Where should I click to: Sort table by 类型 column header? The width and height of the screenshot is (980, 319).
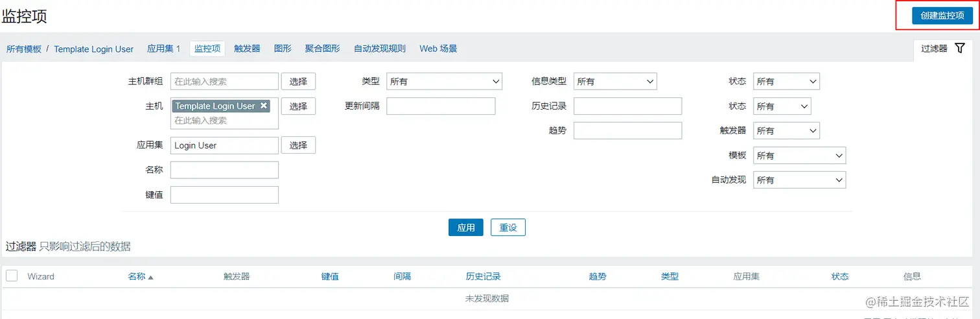670,276
